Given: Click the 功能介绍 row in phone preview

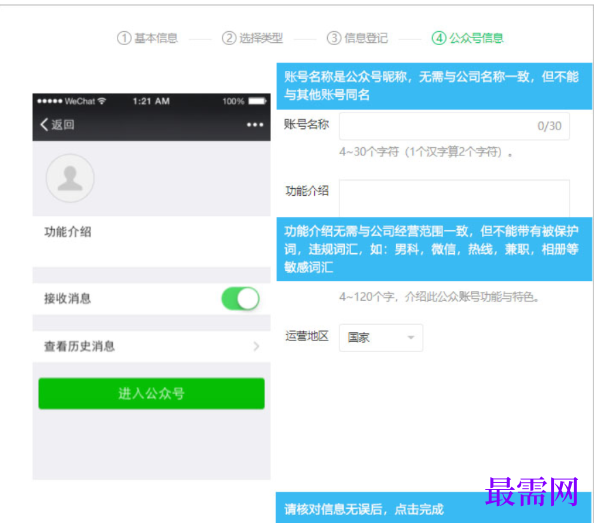Looking at the screenshot, I should coord(152,241).
